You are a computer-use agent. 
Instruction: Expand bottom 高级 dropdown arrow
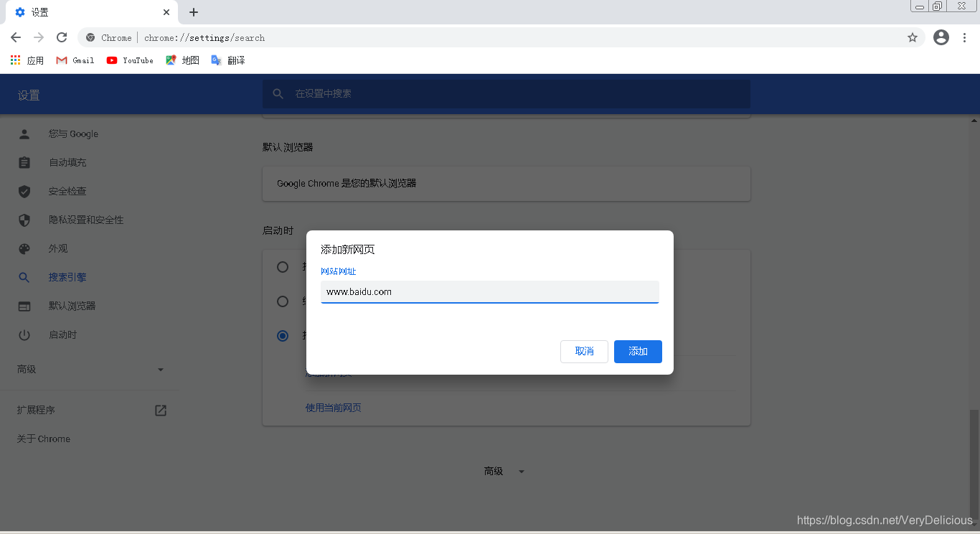point(522,472)
